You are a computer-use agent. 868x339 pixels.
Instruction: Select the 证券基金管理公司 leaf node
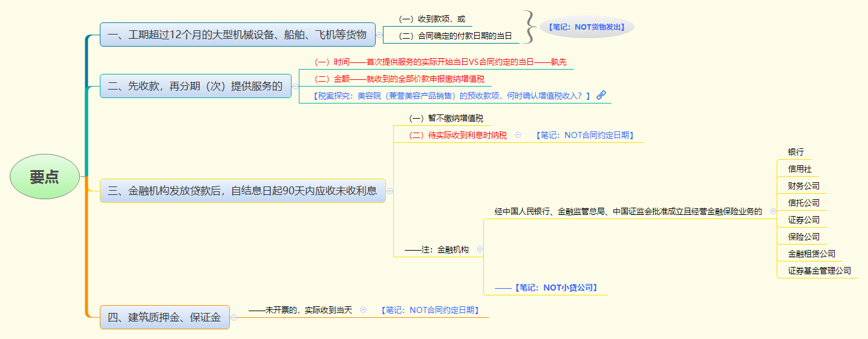click(819, 271)
